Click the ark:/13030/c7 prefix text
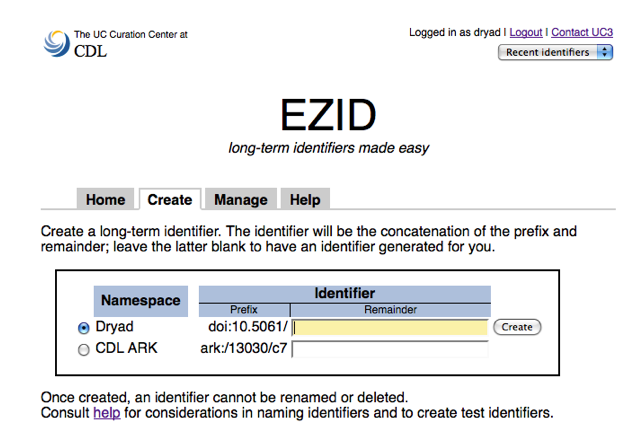Viewport: 638px width, 438px height. (243, 348)
